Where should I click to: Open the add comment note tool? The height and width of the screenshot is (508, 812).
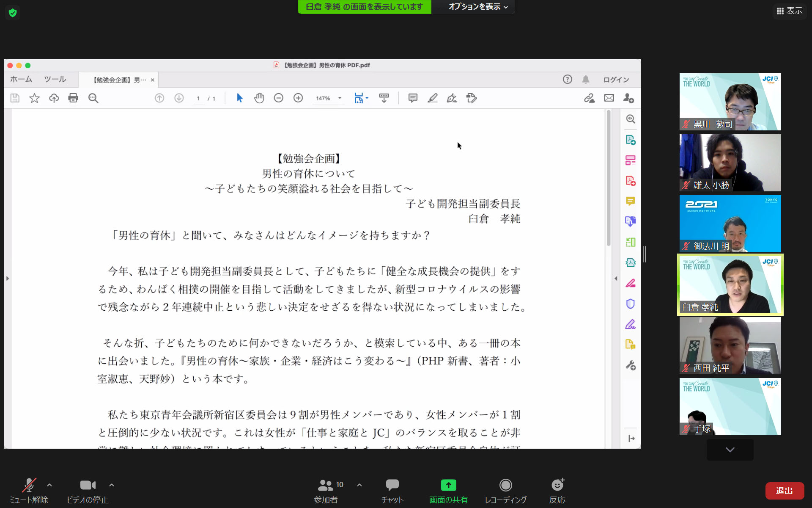click(x=413, y=98)
